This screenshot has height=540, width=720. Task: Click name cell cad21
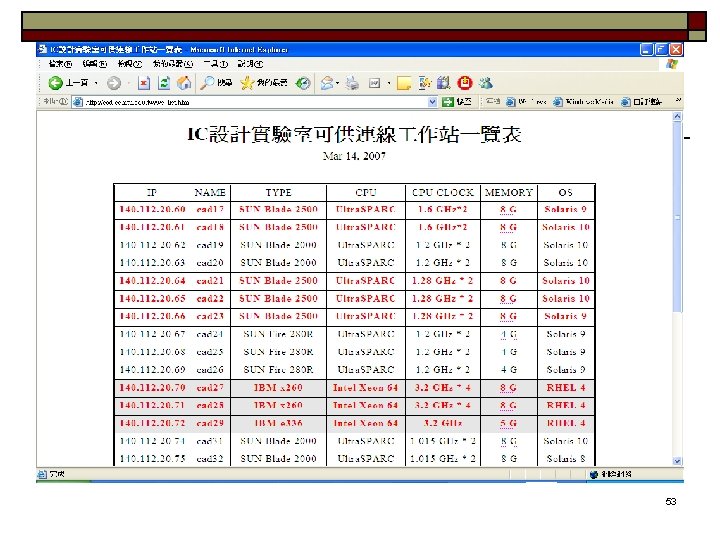210,281
